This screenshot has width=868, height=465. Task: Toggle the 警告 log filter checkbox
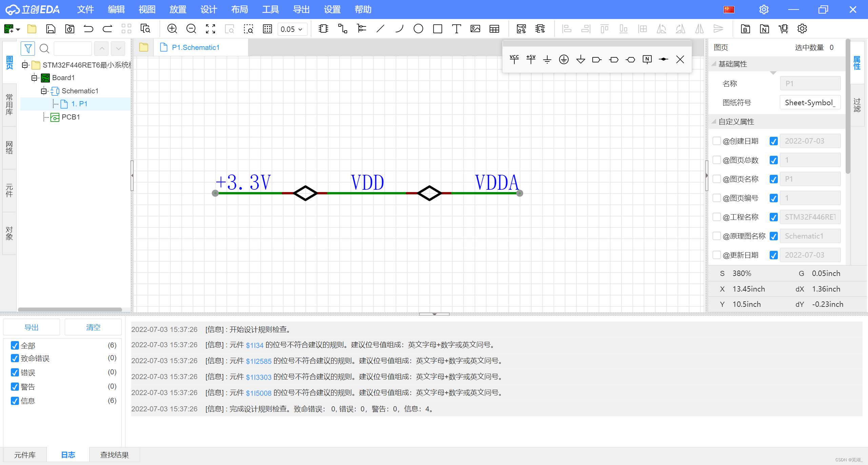point(15,387)
